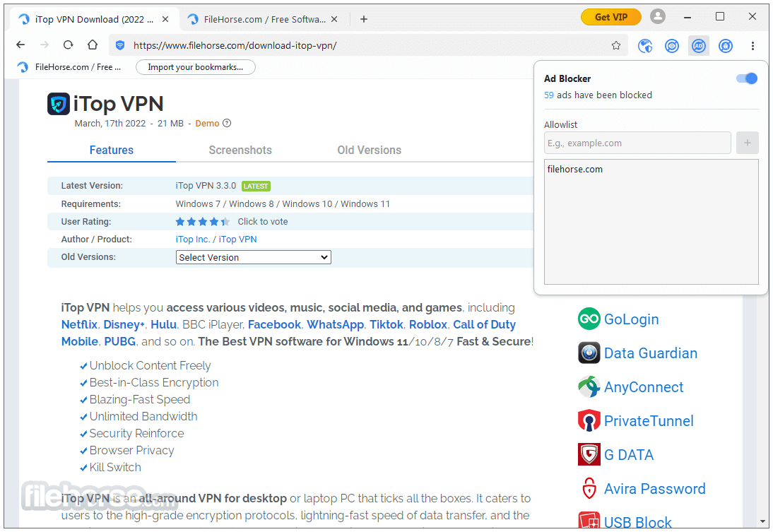
Task: Turn off the Ad Blocker switch
Action: point(746,78)
